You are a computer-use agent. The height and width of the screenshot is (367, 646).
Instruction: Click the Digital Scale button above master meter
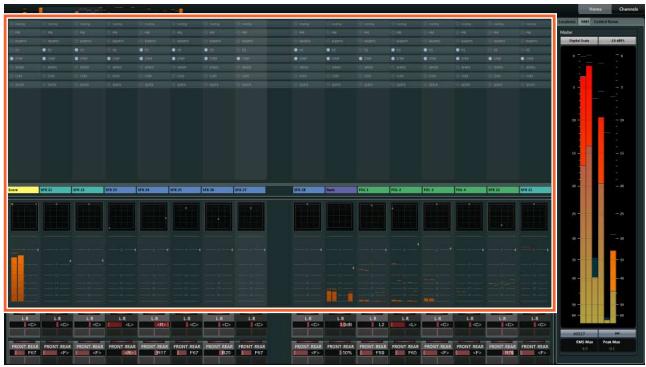pos(579,41)
